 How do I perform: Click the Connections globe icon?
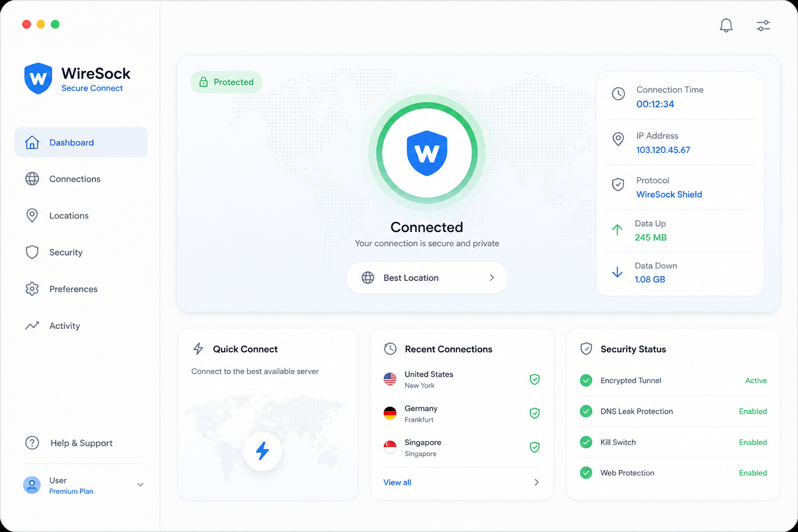click(x=32, y=179)
